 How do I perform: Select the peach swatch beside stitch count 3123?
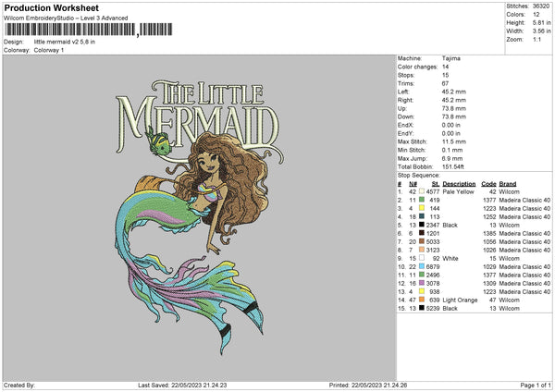[422, 250]
